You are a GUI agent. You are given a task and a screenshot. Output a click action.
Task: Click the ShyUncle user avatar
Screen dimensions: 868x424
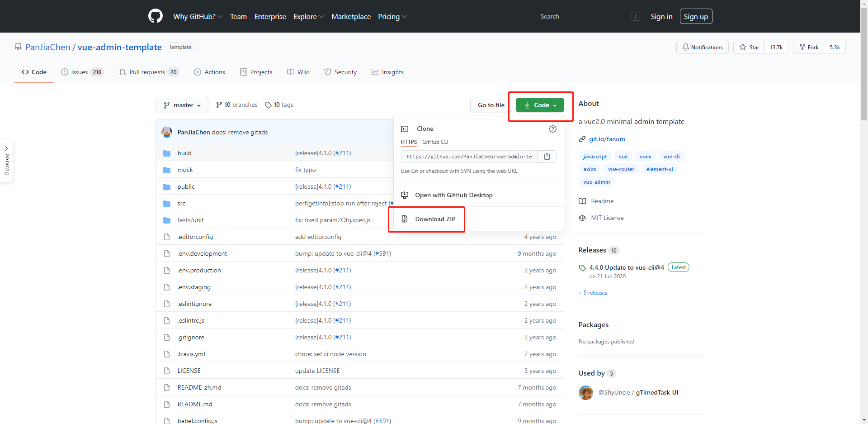[x=586, y=393]
